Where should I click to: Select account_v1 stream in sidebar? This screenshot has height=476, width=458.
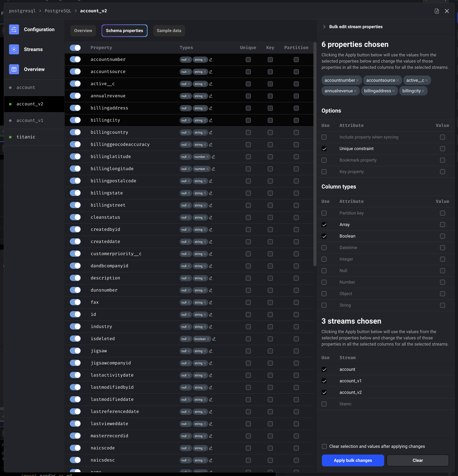click(34, 121)
